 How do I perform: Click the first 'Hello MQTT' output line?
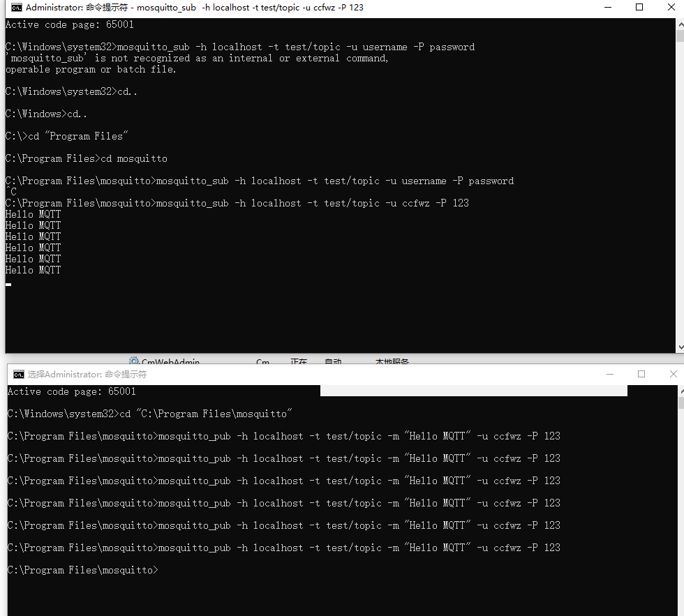pyautogui.click(x=34, y=214)
